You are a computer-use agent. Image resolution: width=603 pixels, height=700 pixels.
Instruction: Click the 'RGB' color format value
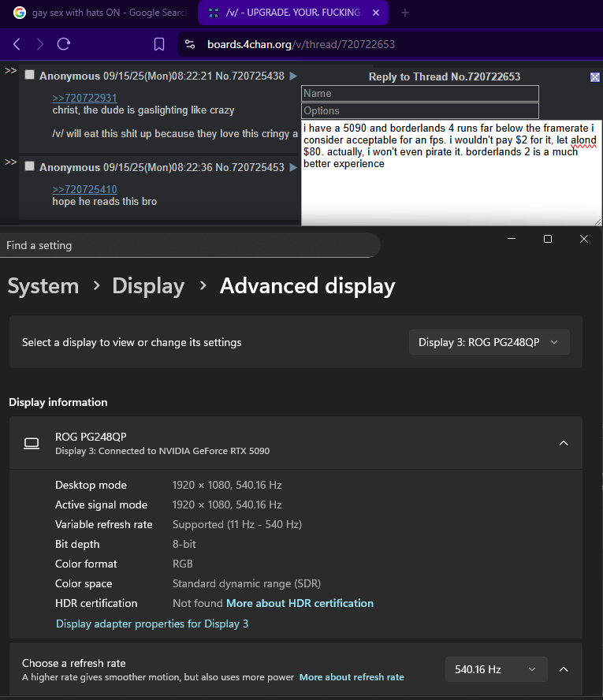click(x=183, y=564)
